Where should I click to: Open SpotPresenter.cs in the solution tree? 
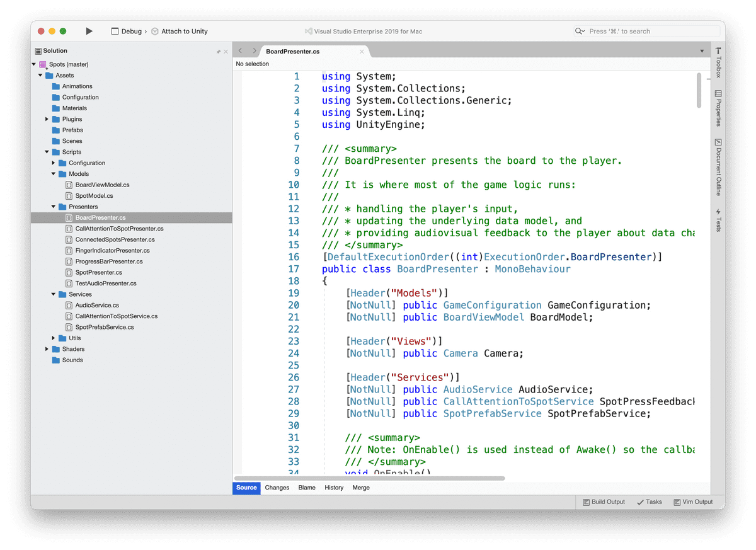click(x=98, y=273)
